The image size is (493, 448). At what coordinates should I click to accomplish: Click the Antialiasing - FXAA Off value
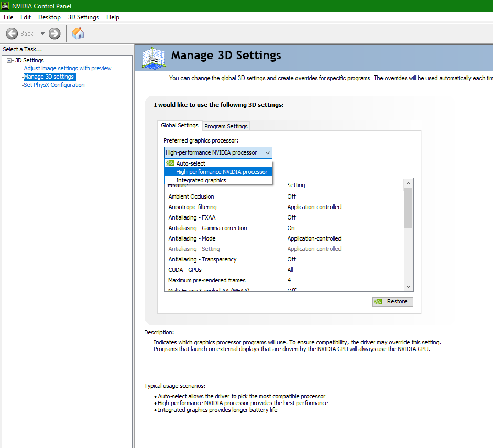[291, 217]
